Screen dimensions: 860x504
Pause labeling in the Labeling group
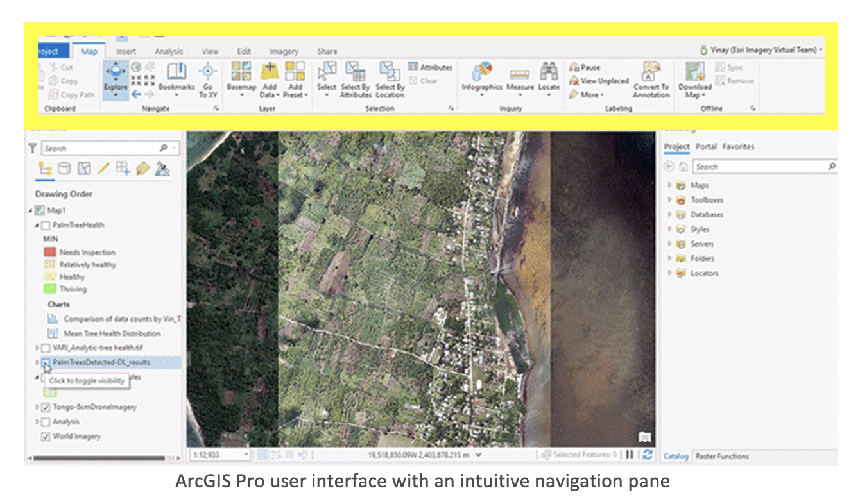click(585, 67)
